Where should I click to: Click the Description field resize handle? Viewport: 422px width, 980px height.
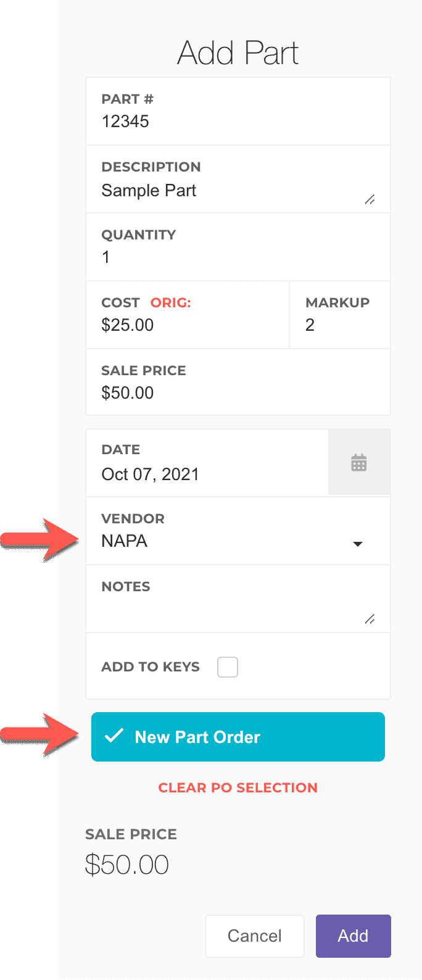370,199
